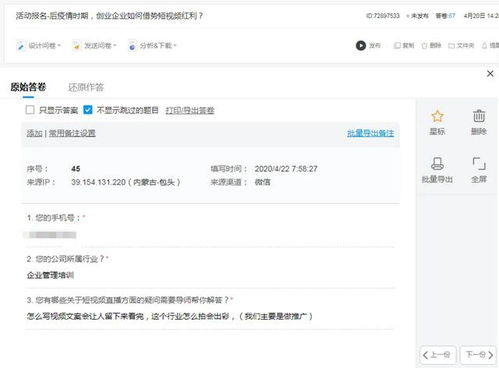Mark this response with the 星标 star
Image resolution: width=499 pixels, height=368 pixels.
437,116
